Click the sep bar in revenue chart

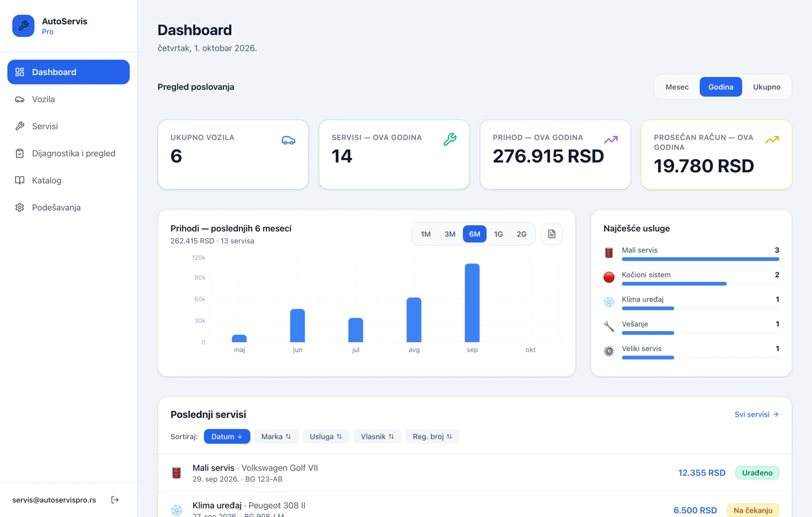[472, 303]
